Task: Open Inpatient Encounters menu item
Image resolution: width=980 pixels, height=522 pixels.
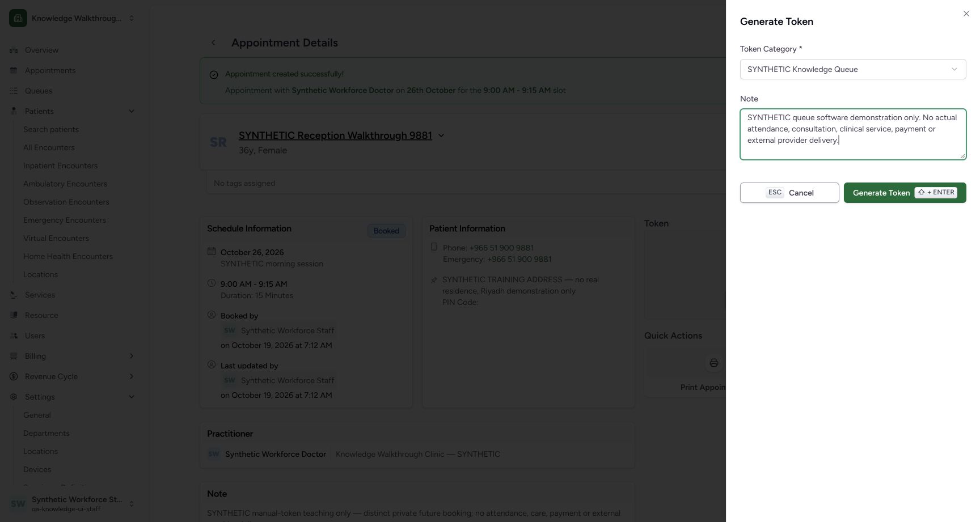Action: (60, 165)
